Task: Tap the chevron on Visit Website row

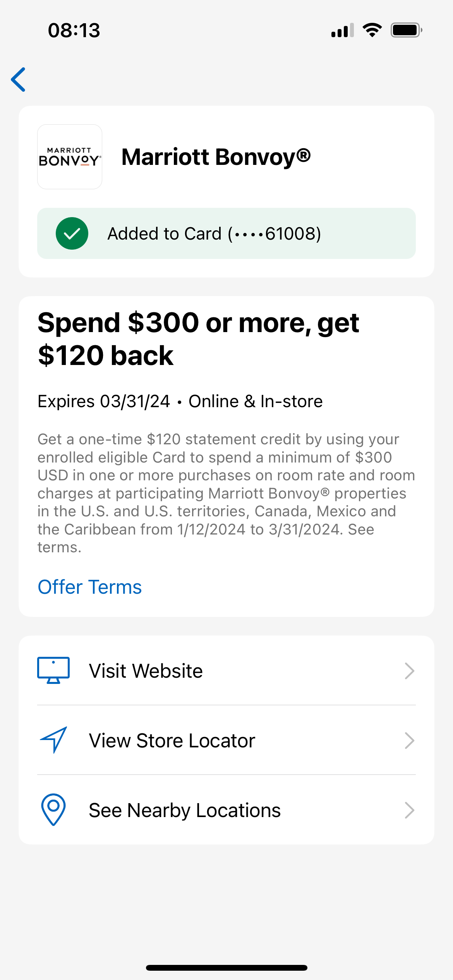Action: [409, 671]
